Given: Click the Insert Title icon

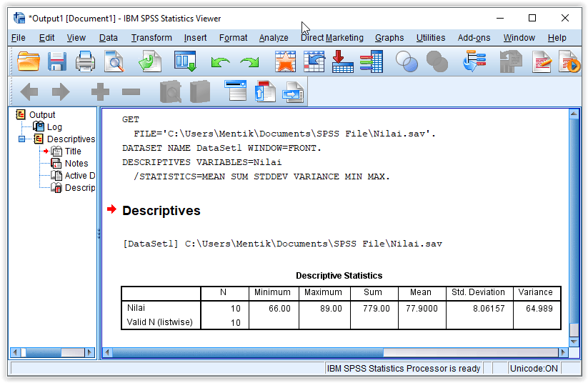Looking at the screenshot, I should (x=265, y=91).
